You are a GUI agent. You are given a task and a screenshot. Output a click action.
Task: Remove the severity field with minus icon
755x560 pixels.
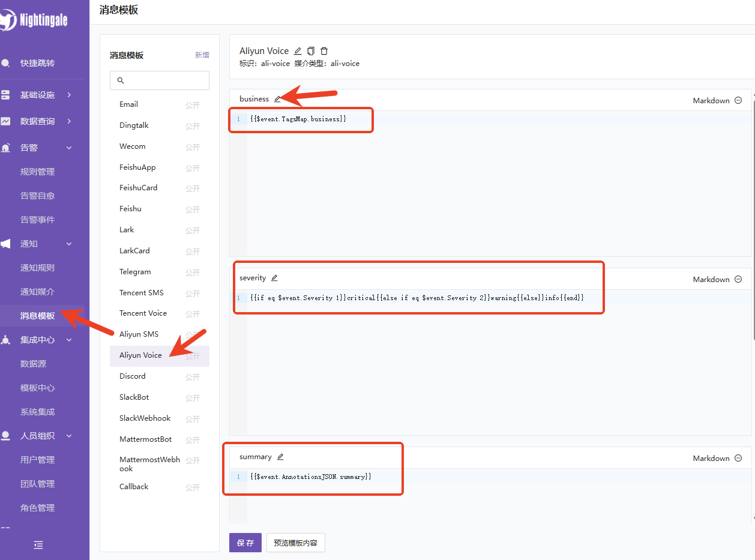738,280
